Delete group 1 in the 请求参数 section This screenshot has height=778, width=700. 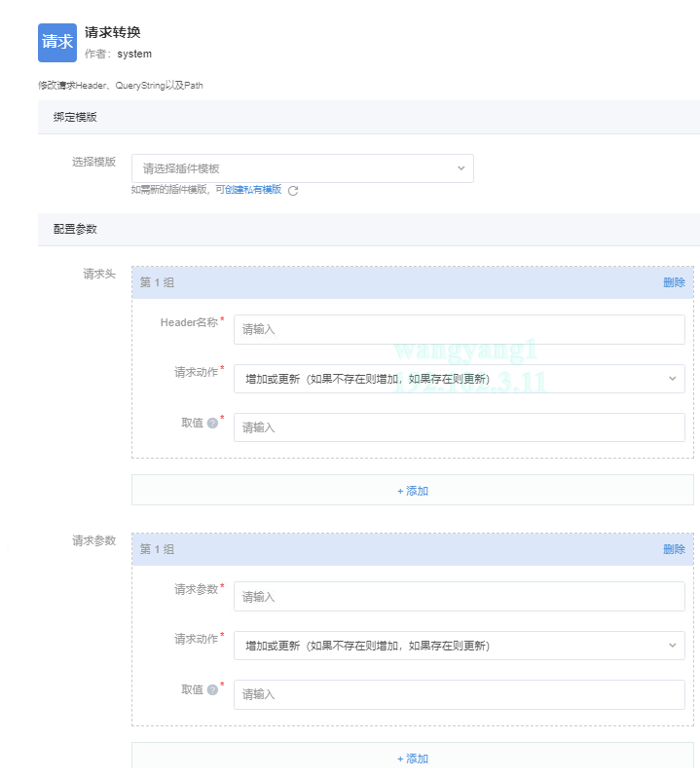(674, 549)
